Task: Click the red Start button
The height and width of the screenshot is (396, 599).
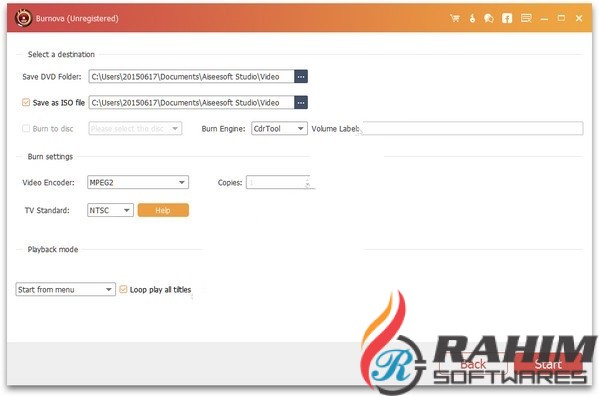Action: [548, 365]
